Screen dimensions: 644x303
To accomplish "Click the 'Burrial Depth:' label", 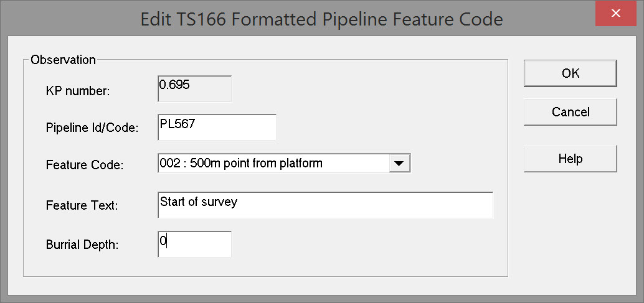I will coord(82,245).
